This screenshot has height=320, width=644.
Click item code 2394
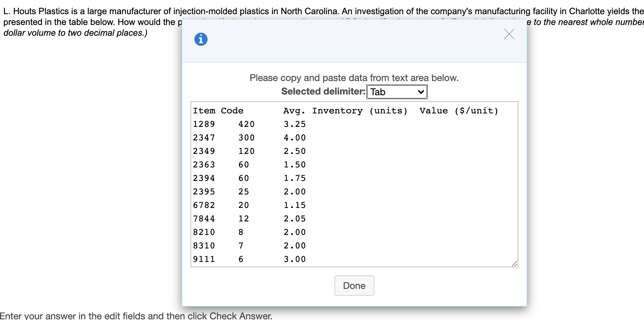(x=204, y=178)
